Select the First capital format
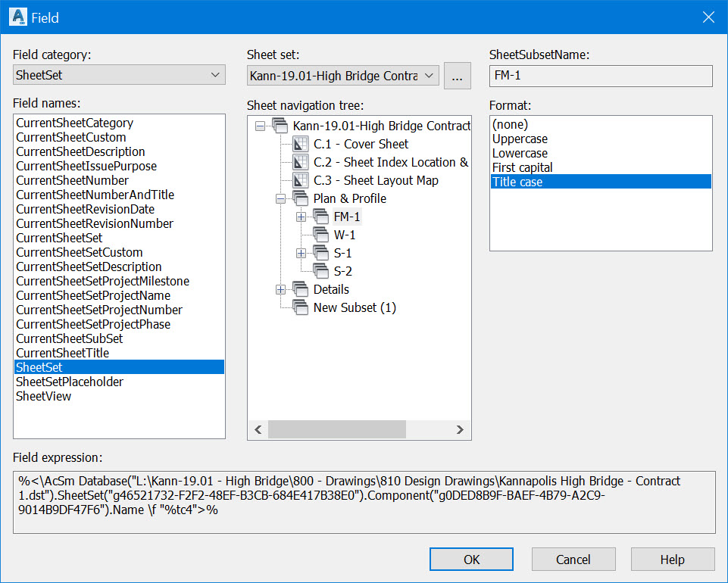This screenshot has height=583, width=728. 601,167
